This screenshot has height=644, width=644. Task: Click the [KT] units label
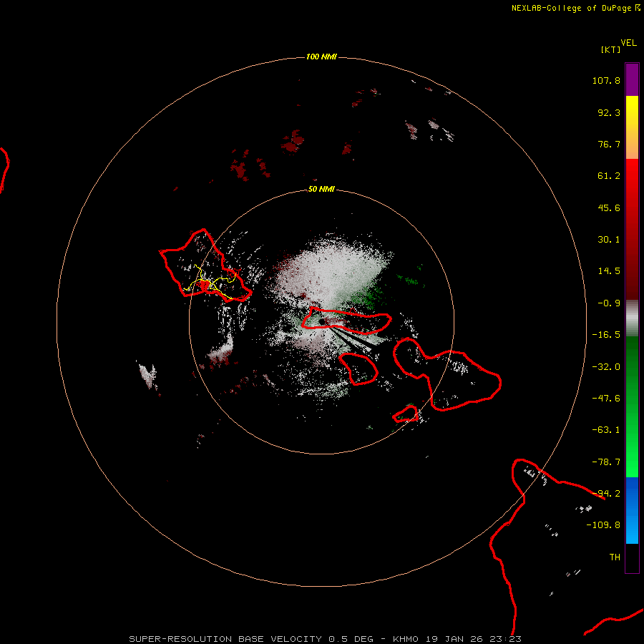point(611,49)
